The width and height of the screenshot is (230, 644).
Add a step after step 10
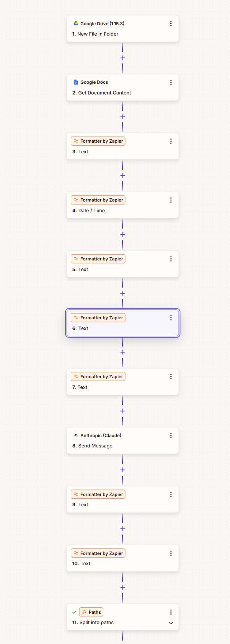point(122,588)
